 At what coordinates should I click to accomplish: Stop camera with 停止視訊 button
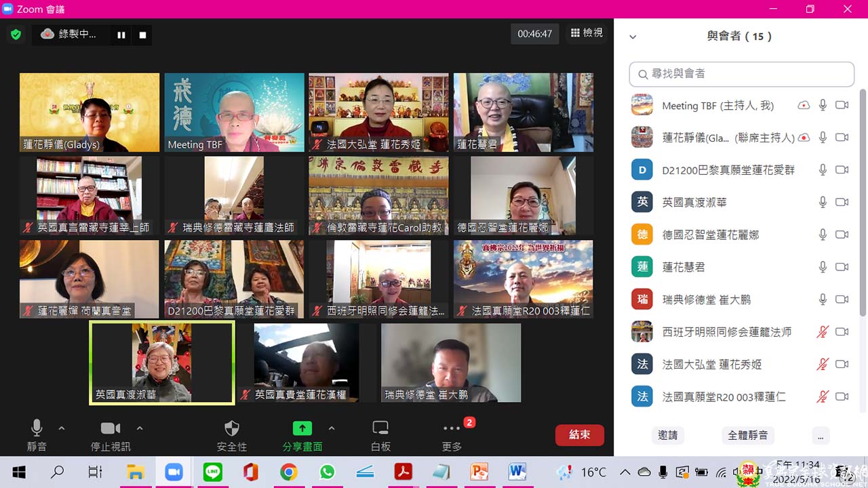110,428
